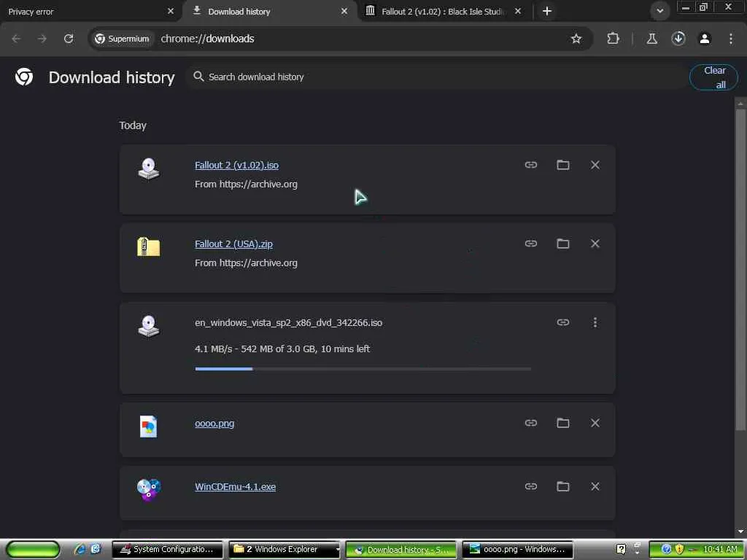747x560 pixels.
Task: Click en_windows_vista_sp2_x86_dvd_342266.iso filename
Action: [288, 323]
